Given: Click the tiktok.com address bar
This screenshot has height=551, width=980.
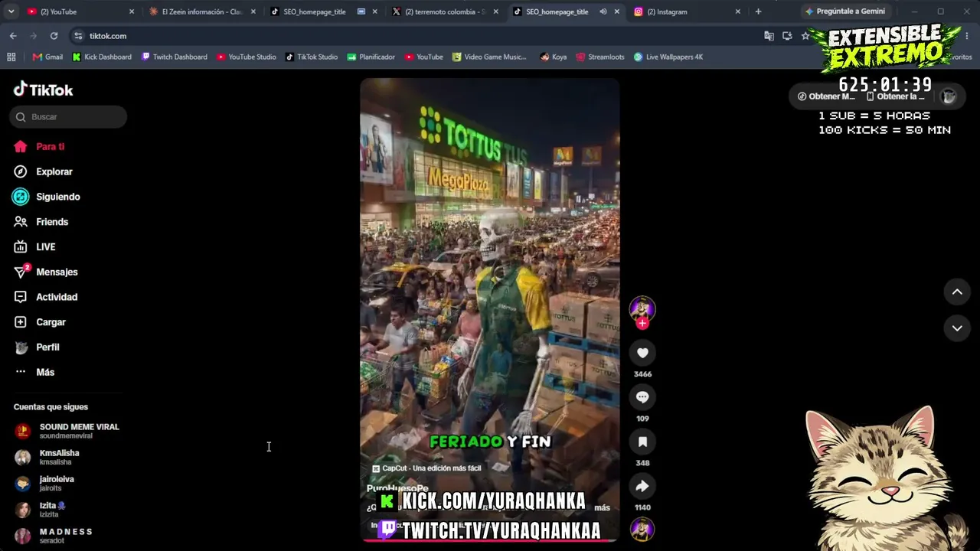Looking at the screenshot, I should point(421,36).
